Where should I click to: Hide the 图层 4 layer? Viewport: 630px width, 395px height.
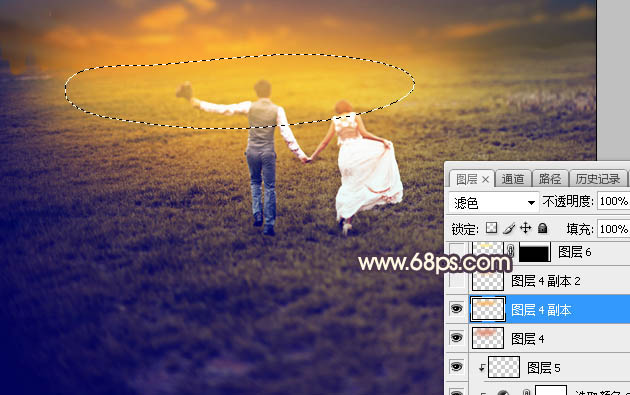(456, 338)
